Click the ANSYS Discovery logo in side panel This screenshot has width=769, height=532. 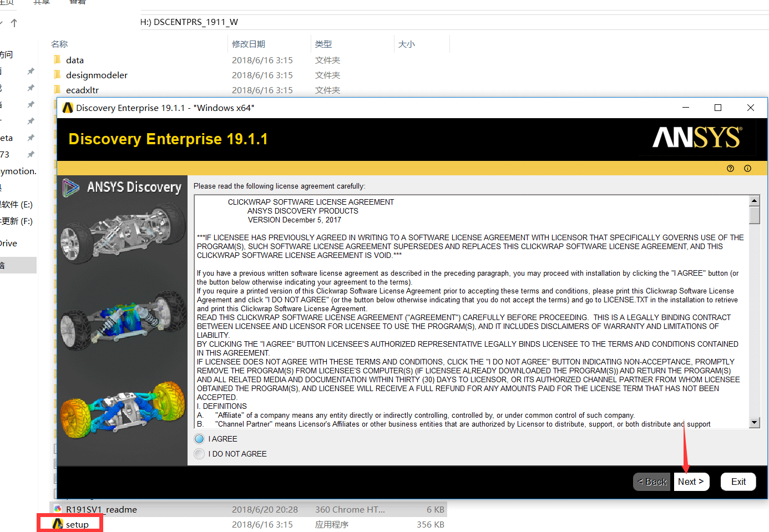tap(122, 188)
